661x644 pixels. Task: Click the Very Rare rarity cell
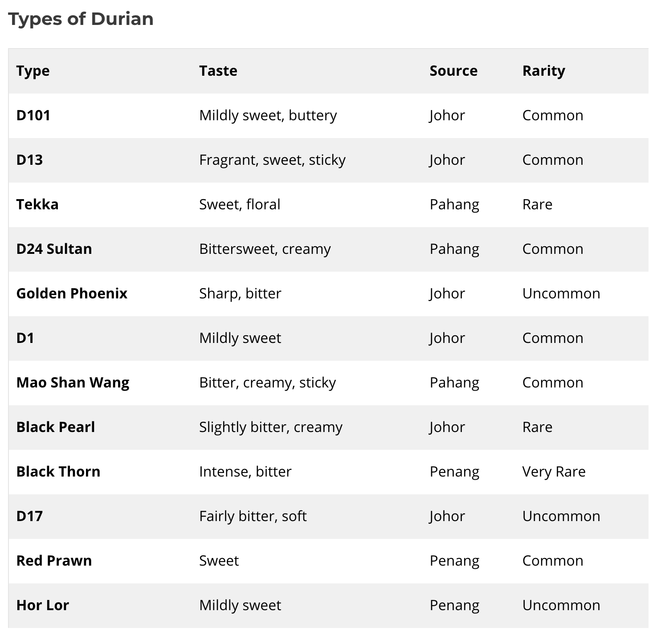tap(554, 472)
